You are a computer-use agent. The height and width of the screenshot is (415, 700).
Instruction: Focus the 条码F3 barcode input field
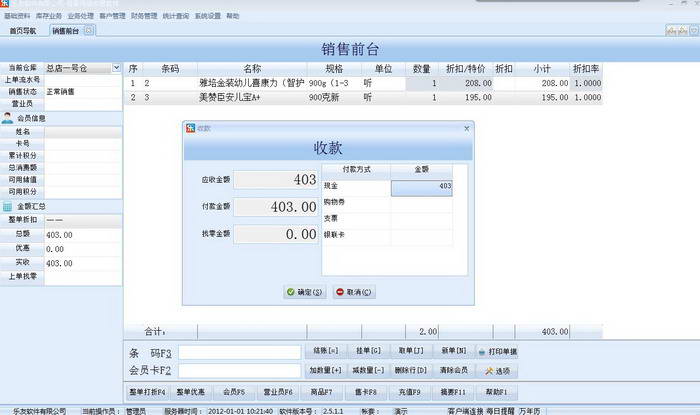pos(240,353)
